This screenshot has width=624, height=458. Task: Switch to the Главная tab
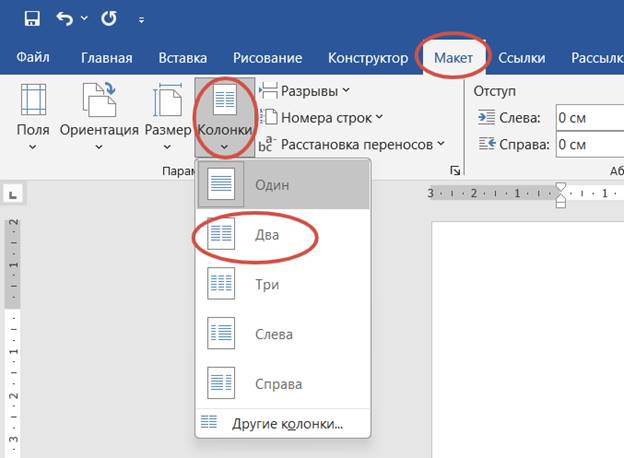[106, 58]
